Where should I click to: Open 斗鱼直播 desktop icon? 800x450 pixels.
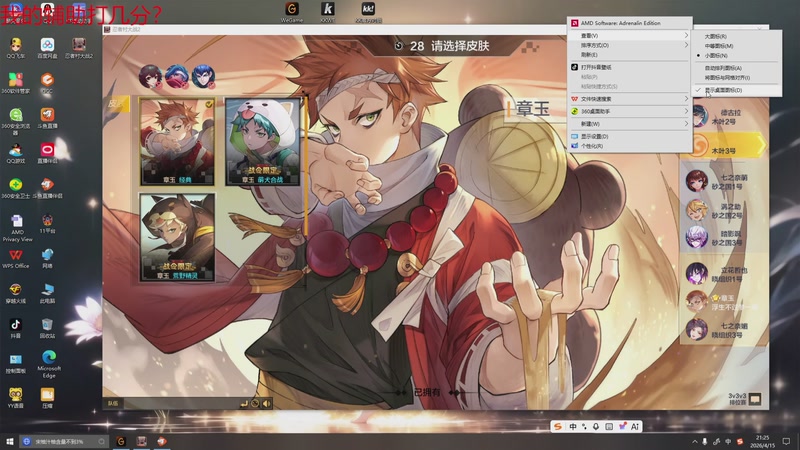(x=47, y=118)
